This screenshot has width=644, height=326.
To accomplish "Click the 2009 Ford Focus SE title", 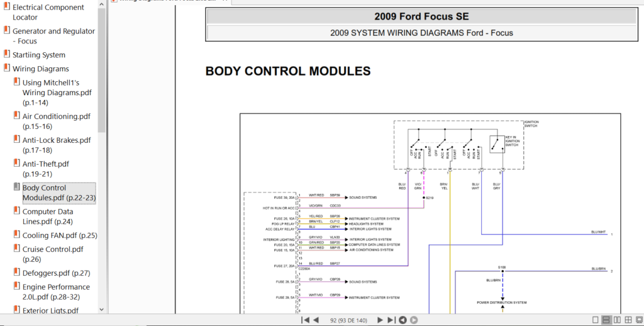I will tap(421, 17).
